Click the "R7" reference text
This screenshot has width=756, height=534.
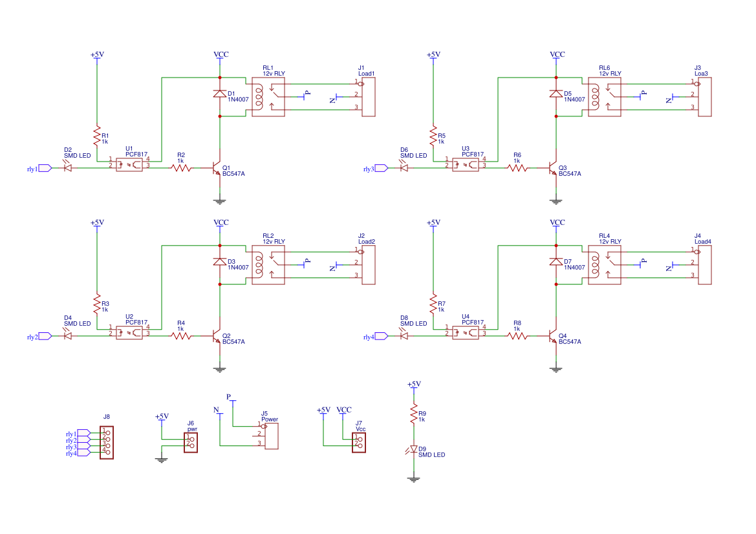pos(442,304)
